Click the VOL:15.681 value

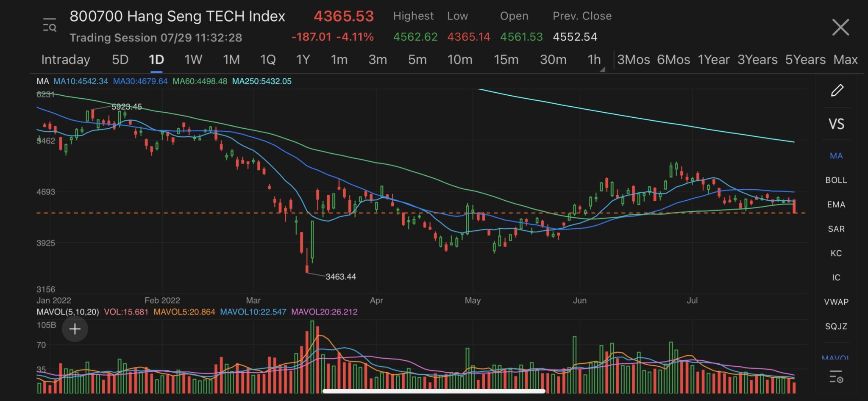(126, 312)
